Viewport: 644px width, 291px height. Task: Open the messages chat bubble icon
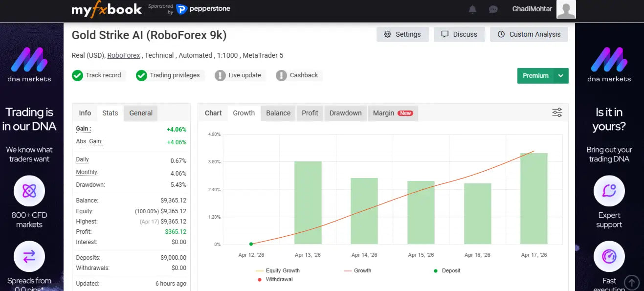coord(493,9)
